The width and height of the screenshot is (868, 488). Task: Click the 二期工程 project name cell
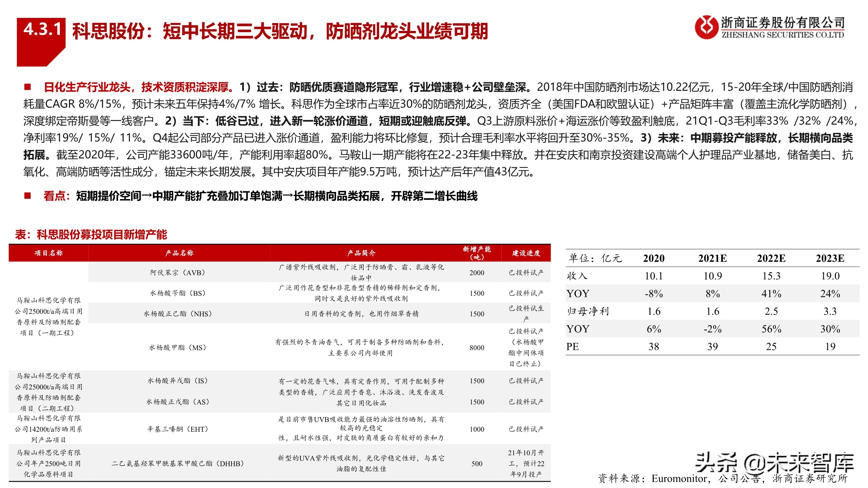[49, 392]
